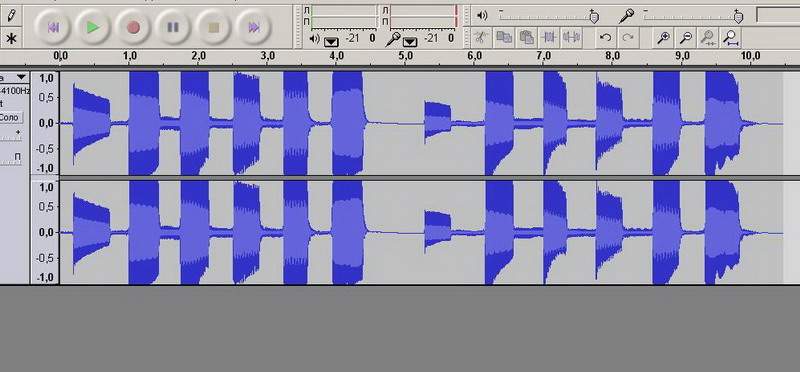Stop playback with the Stop button
The width and height of the screenshot is (800, 372).
[214, 27]
